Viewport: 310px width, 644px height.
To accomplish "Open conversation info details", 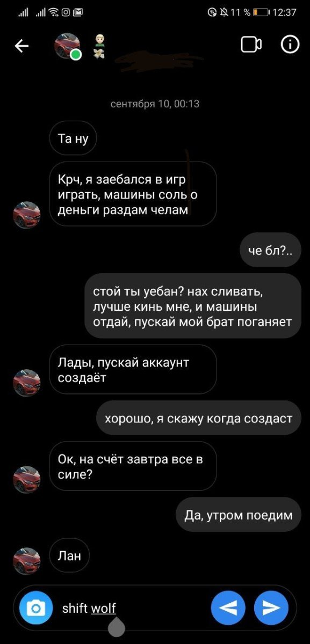I will (x=290, y=45).
